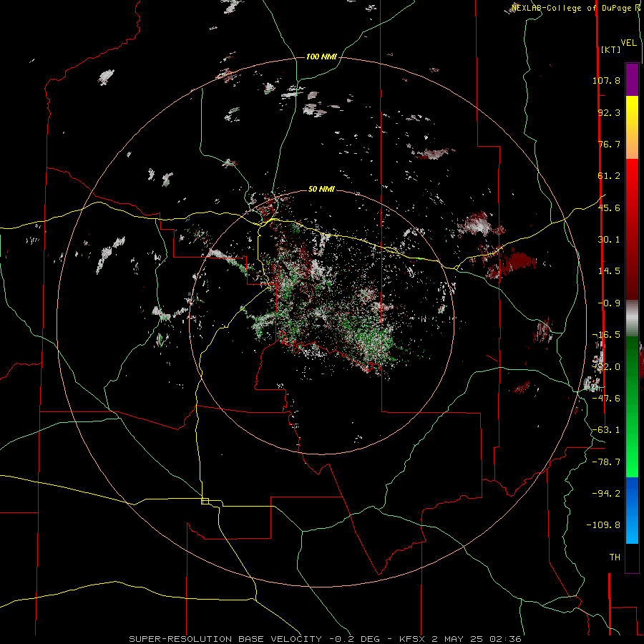644x644 pixels.
Task: Click the 92.3 velocity scale value
Action: (x=609, y=112)
